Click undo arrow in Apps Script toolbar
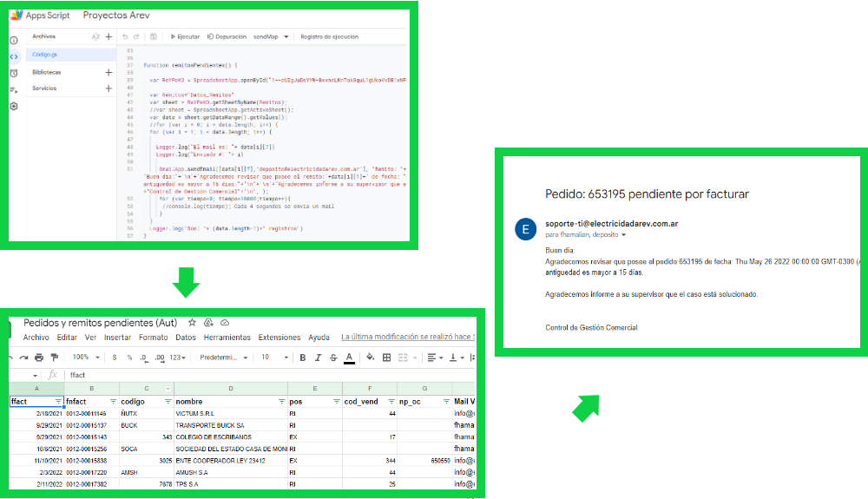 [125, 36]
